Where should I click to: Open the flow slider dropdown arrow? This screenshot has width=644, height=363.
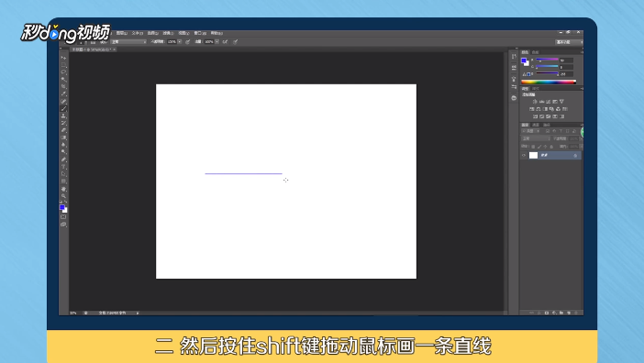217,41
